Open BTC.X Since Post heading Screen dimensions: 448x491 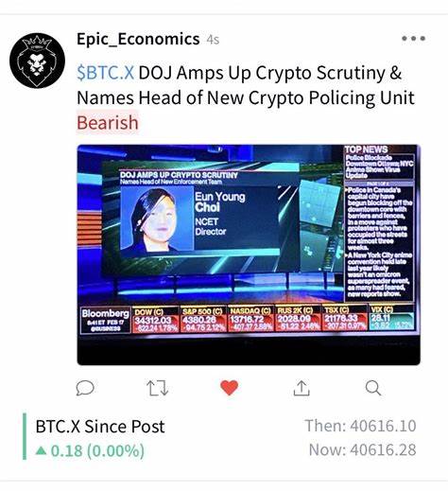100,427
